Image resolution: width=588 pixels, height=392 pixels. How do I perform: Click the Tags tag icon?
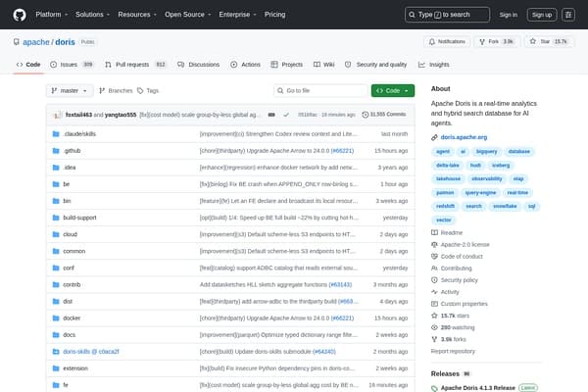140,91
